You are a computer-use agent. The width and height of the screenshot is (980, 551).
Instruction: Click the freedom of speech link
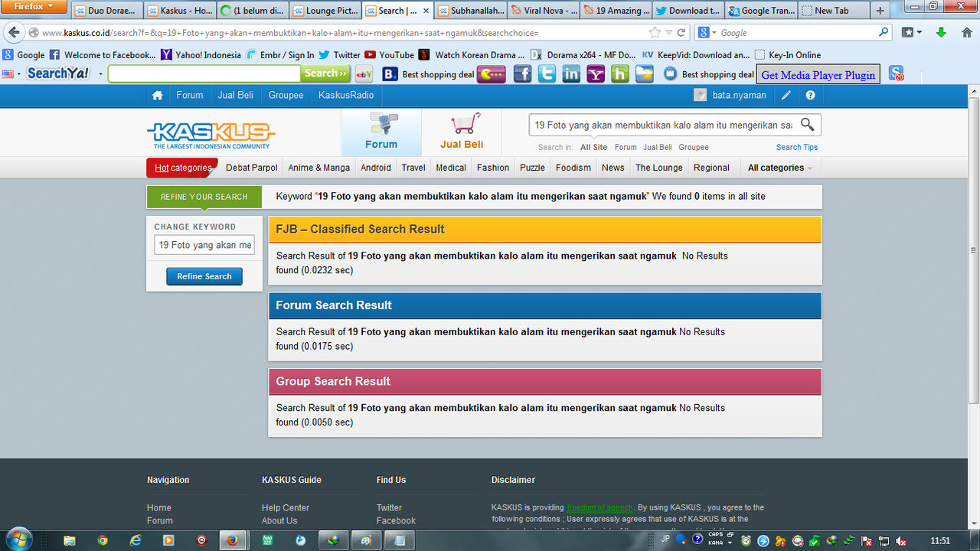point(599,507)
